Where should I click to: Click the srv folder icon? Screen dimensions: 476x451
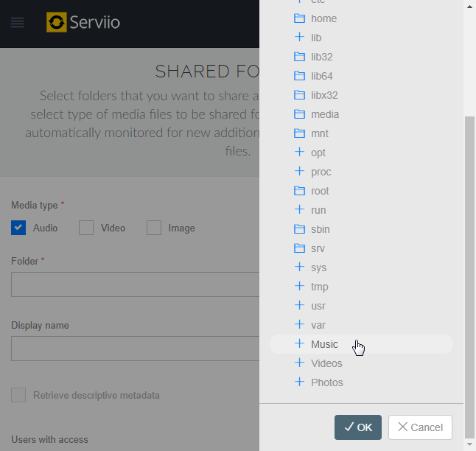click(x=300, y=248)
